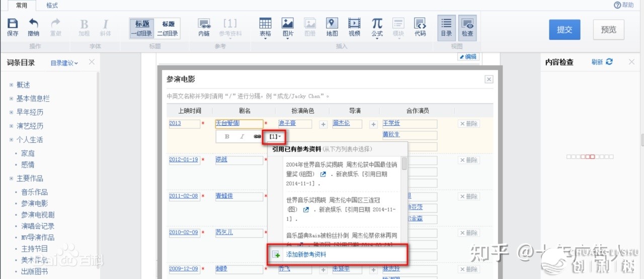Open the 目录建议 dropdown
Screen dimensions: 644x279
coord(64,63)
